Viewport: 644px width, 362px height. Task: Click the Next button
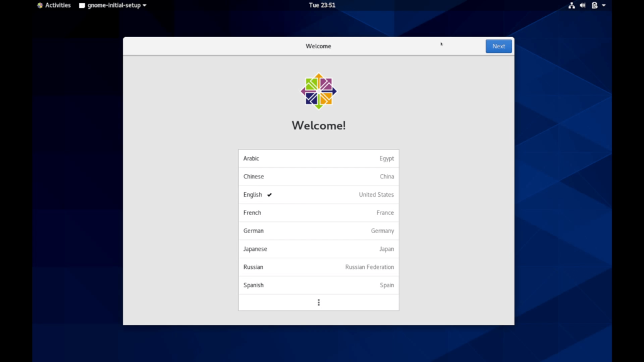pos(498,46)
